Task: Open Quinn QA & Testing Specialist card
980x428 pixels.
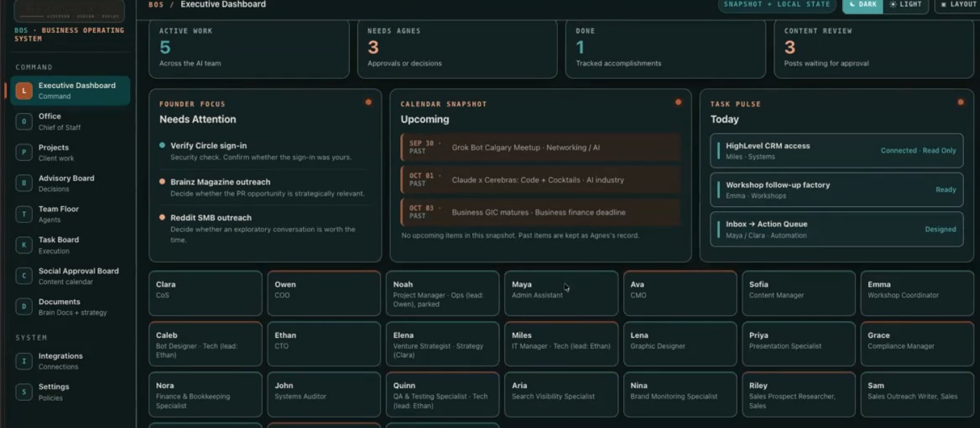Action: pos(443,394)
